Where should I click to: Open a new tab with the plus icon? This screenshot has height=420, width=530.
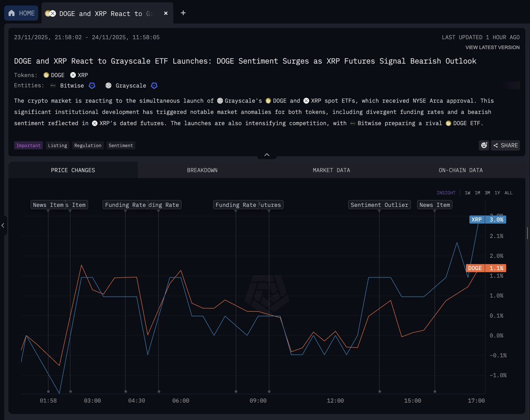pos(183,13)
